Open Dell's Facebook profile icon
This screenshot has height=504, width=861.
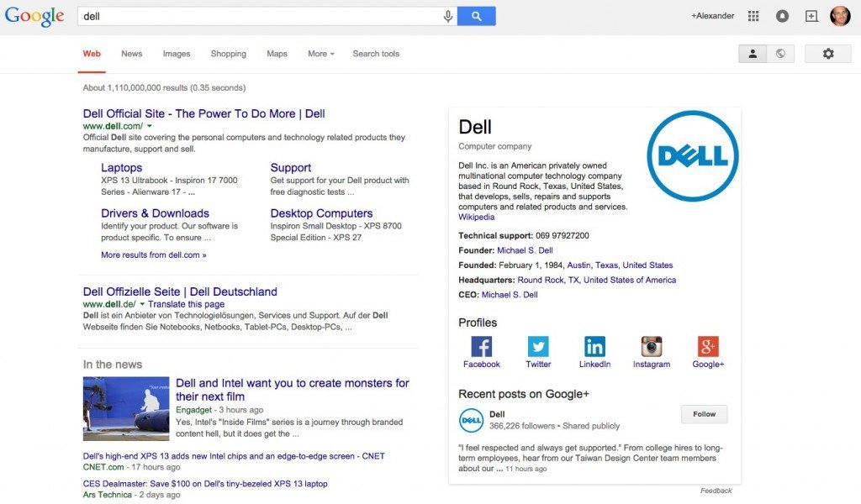(482, 347)
